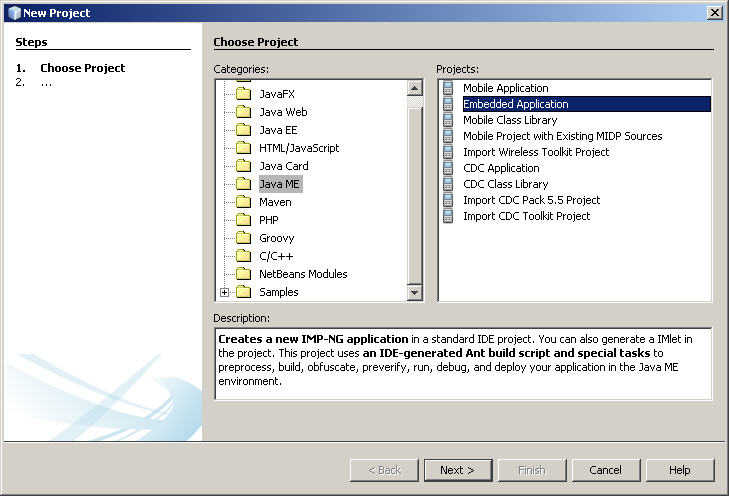Click the JavaFX folder icon

click(243, 94)
